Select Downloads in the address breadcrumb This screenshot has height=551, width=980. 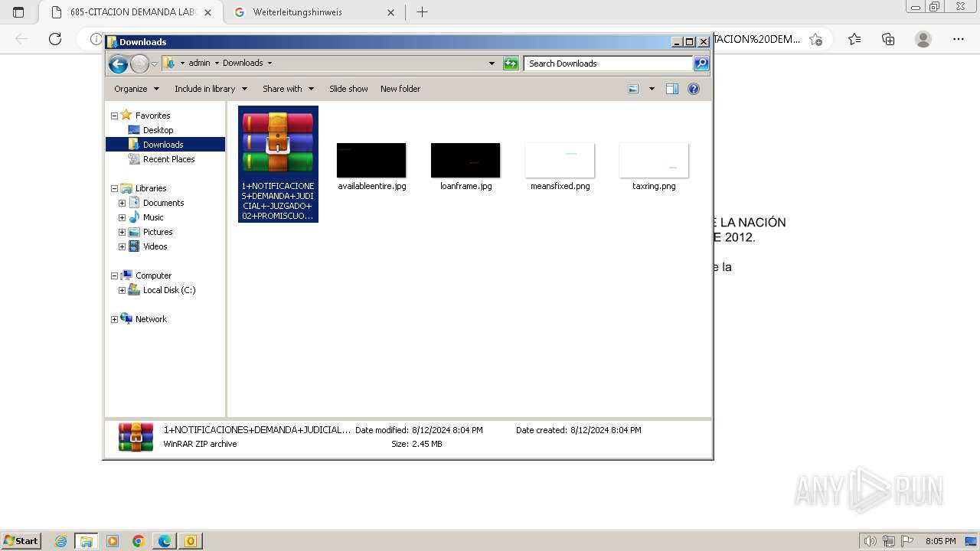click(x=243, y=64)
